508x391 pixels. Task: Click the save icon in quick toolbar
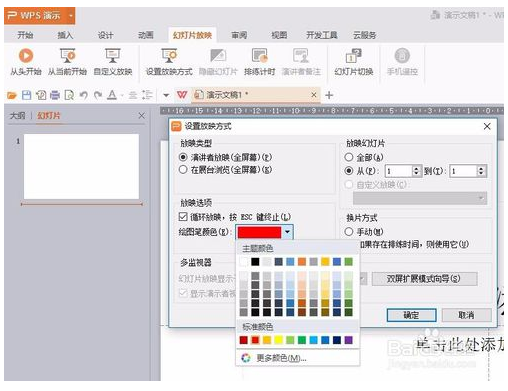tap(26, 95)
